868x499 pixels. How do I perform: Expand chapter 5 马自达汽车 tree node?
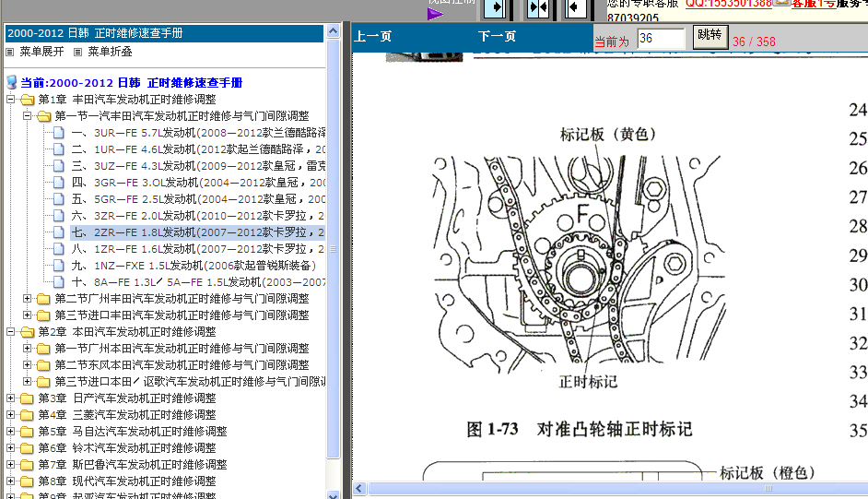coord(10,432)
